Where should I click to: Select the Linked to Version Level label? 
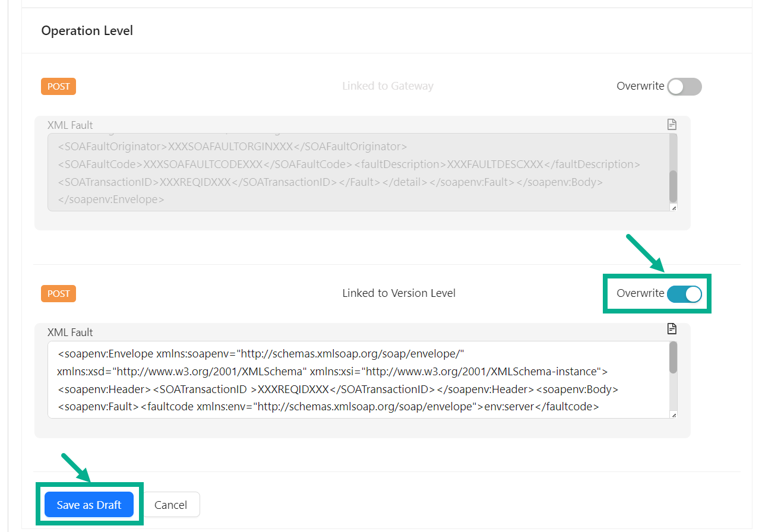[x=399, y=293]
